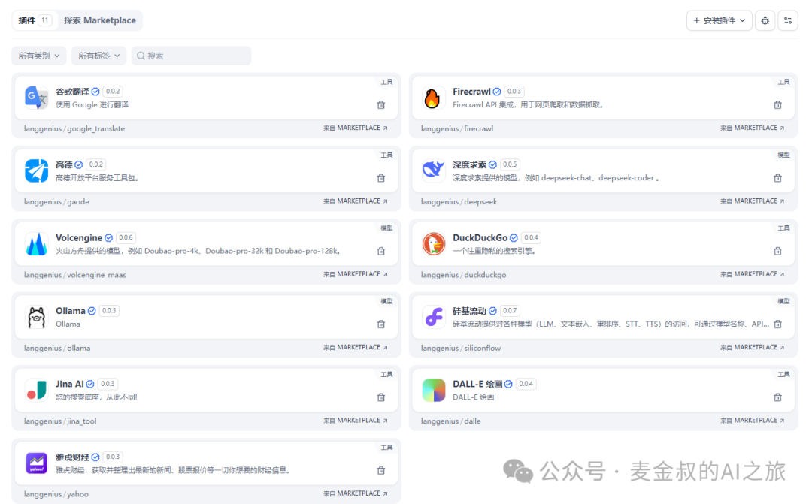Open Marketplace link on volcengine_maas card
Screen dimensions: 812x504
[x=355, y=273]
